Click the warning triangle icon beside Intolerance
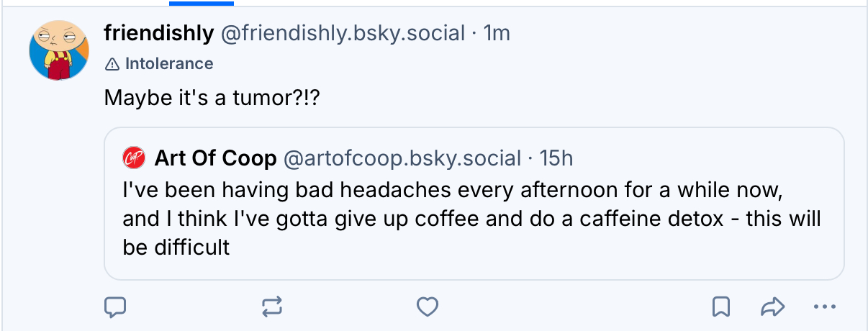868x331 pixels. (112, 64)
